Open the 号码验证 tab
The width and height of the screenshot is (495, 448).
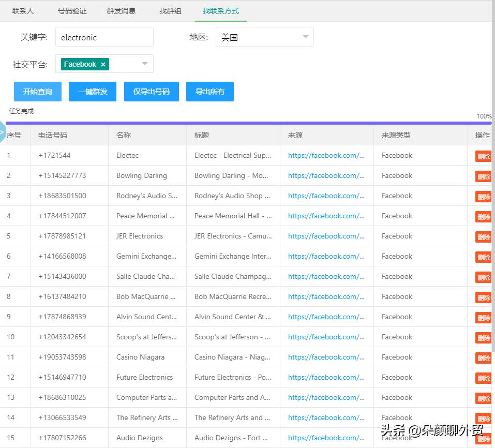click(72, 11)
